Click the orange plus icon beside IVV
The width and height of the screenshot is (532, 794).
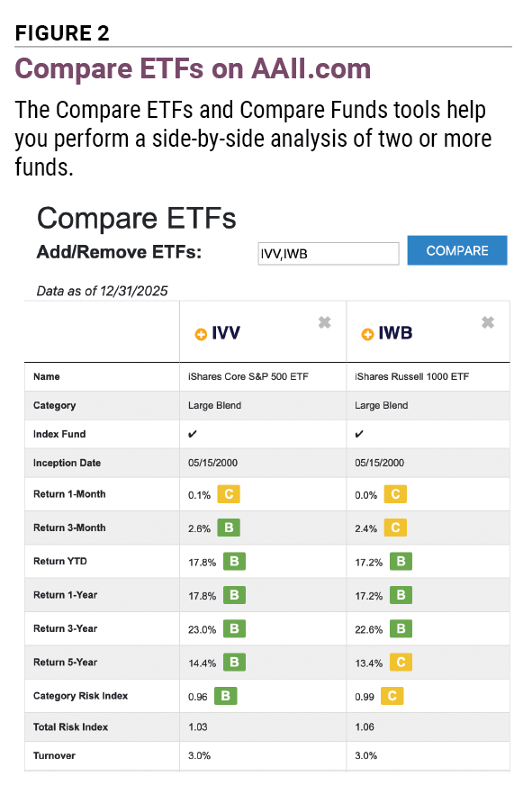[x=201, y=335]
